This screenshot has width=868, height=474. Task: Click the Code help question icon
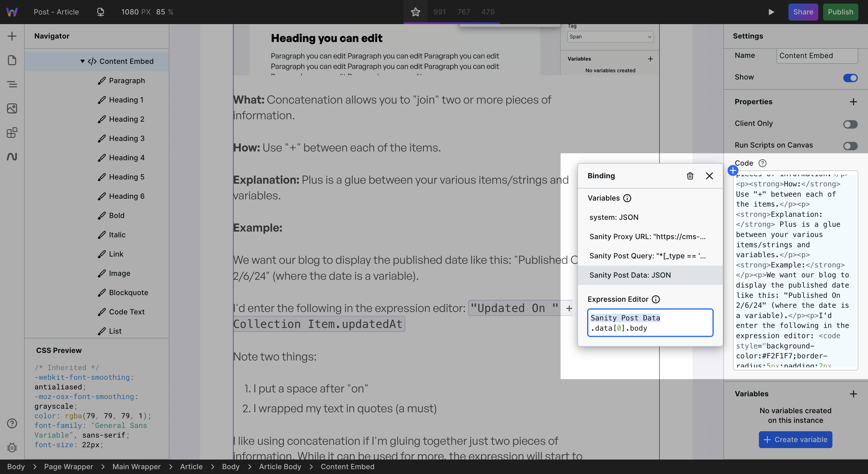point(762,163)
